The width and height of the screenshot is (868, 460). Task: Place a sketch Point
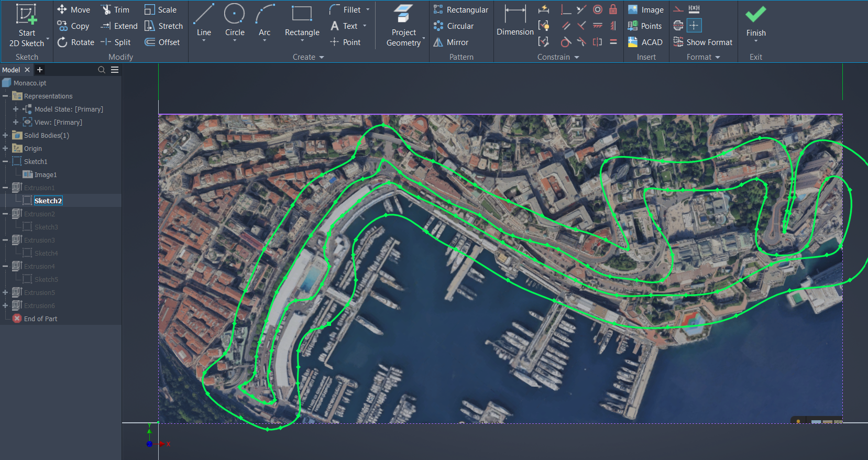click(345, 42)
